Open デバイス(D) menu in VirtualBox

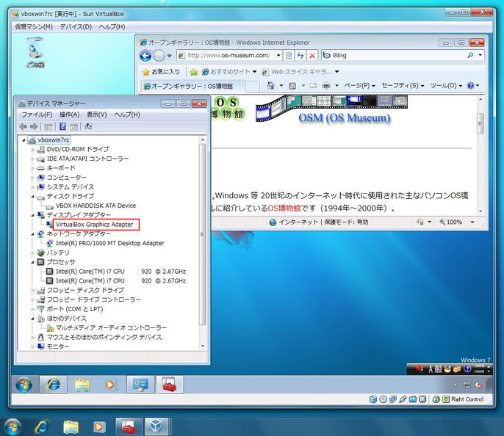click(x=76, y=26)
